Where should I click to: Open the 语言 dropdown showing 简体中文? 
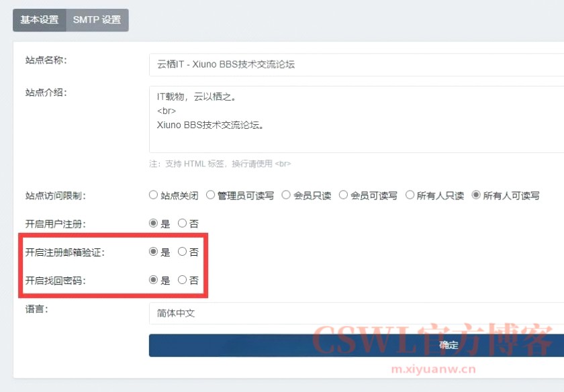coord(356,313)
